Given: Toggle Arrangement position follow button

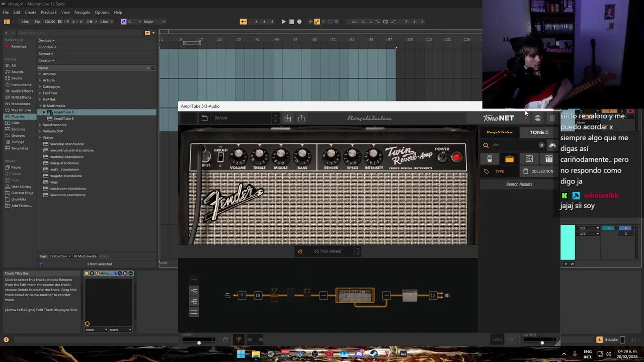Looking at the screenshot, I should [x=243, y=22].
